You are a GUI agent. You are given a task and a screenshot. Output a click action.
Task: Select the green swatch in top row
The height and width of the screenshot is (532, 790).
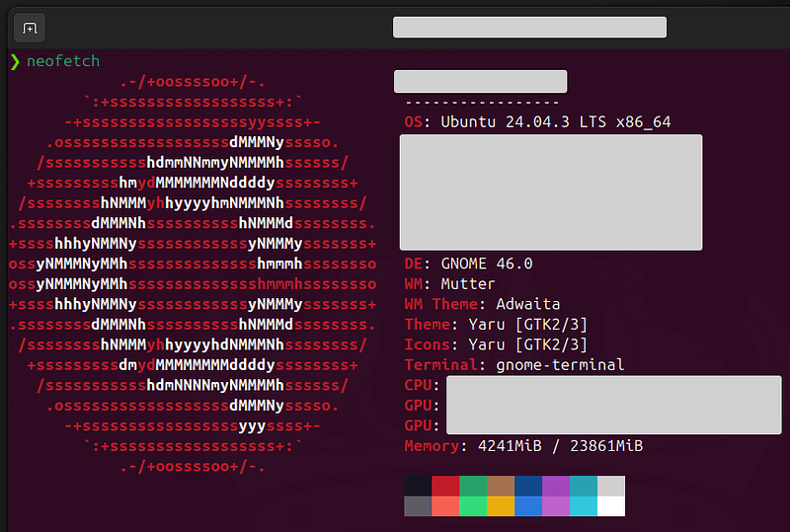(473, 486)
